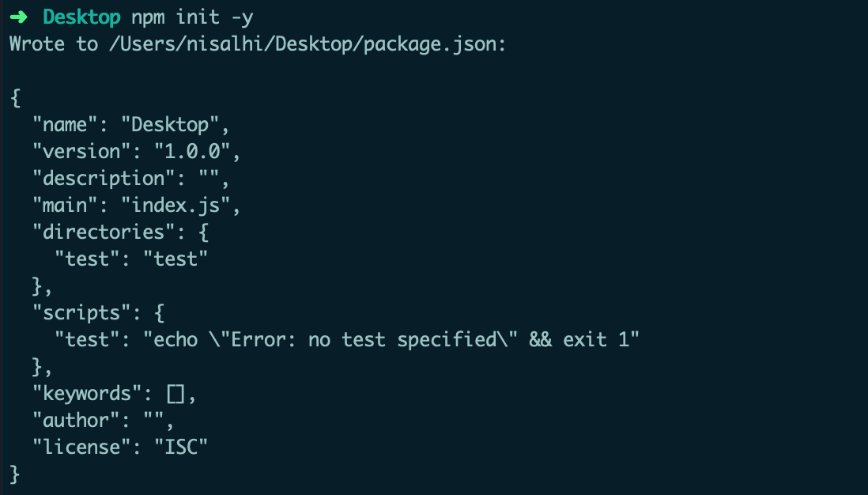Click the "name" key in the JSON
868x495 pixels.
pos(65,124)
